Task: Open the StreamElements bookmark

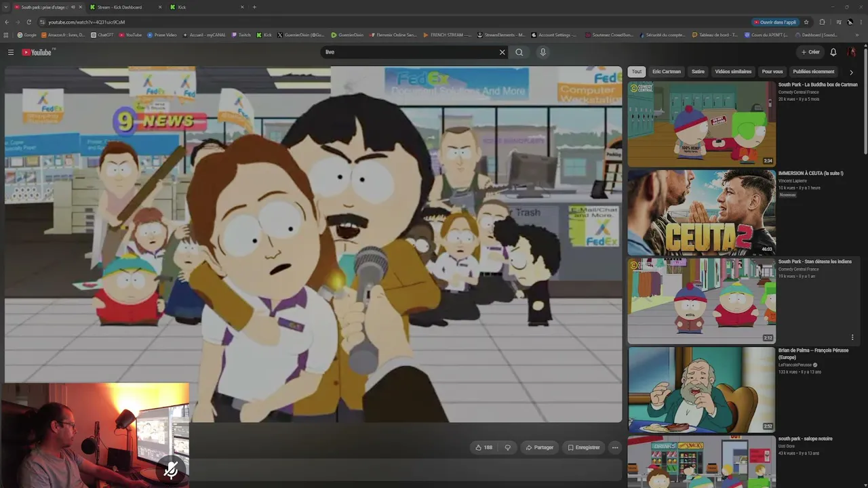Action: (x=502, y=35)
